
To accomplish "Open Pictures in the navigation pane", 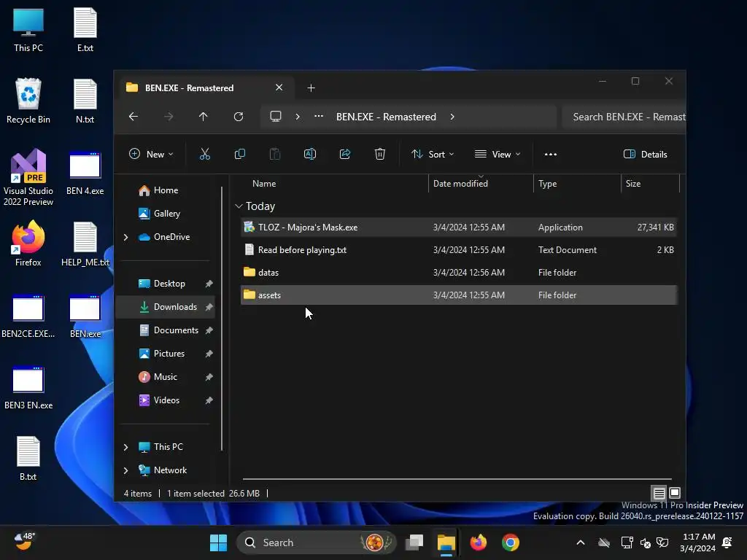I will pos(166,354).
